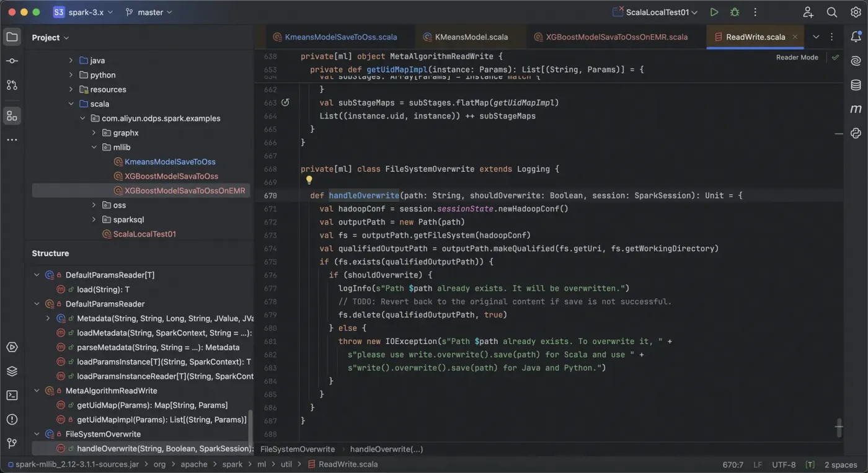
Task: Select handleOverwrite method in Structure panel
Action: coord(143,449)
